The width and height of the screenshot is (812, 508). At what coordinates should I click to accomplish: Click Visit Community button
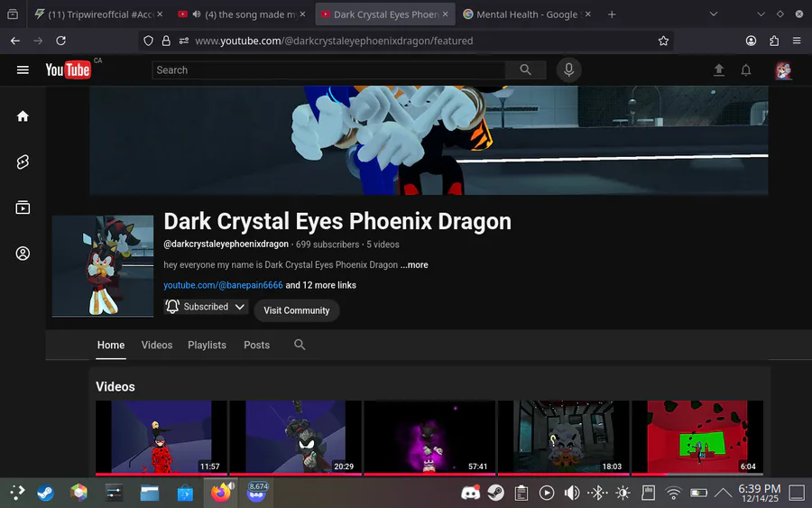[x=296, y=310]
